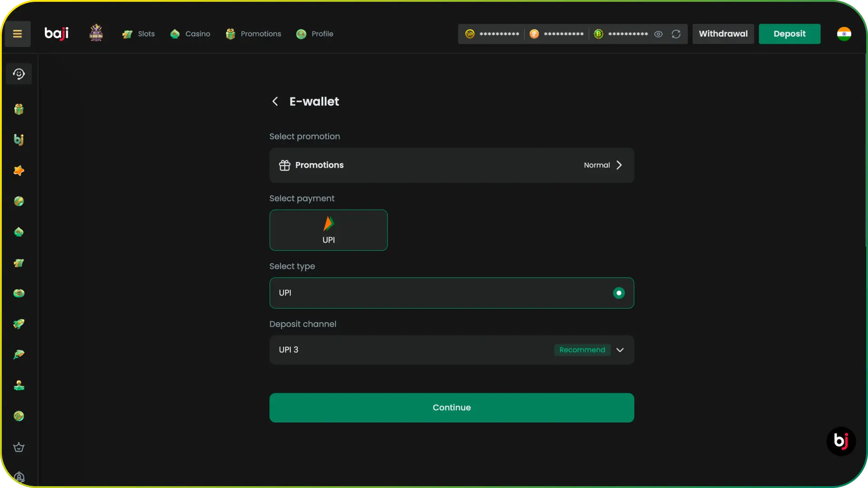Open the Promotions Normal selector
Viewport: 868px width, 488px height.
(452, 165)
